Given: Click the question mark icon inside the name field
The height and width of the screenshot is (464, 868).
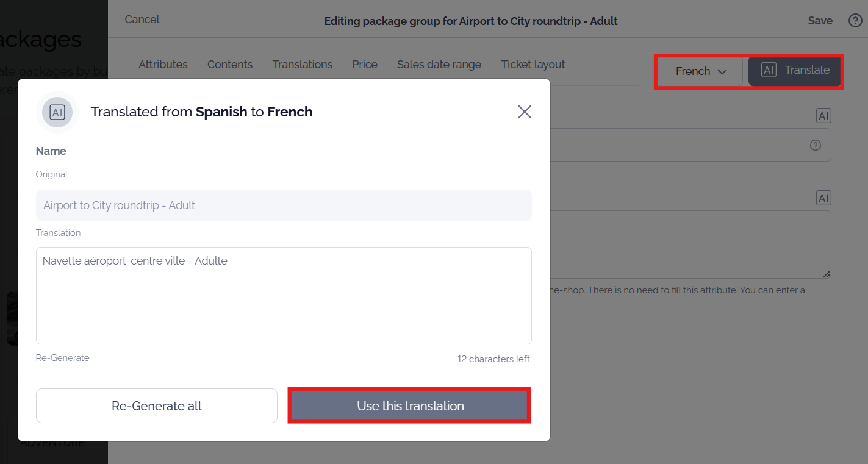Looking at the screenshot, I should (x=816, y=145).
